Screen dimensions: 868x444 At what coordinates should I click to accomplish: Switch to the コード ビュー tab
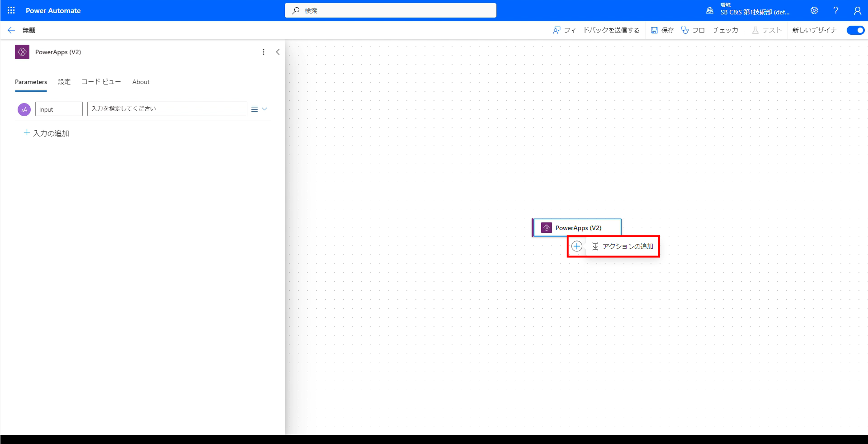click(x=101, y=82)
